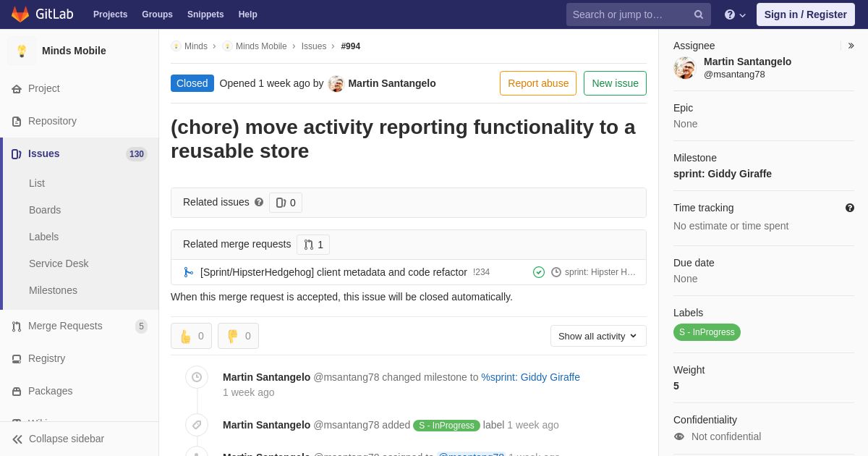868x456 pixels.
Task: Open the Projects menu
Action: point(110,14)
